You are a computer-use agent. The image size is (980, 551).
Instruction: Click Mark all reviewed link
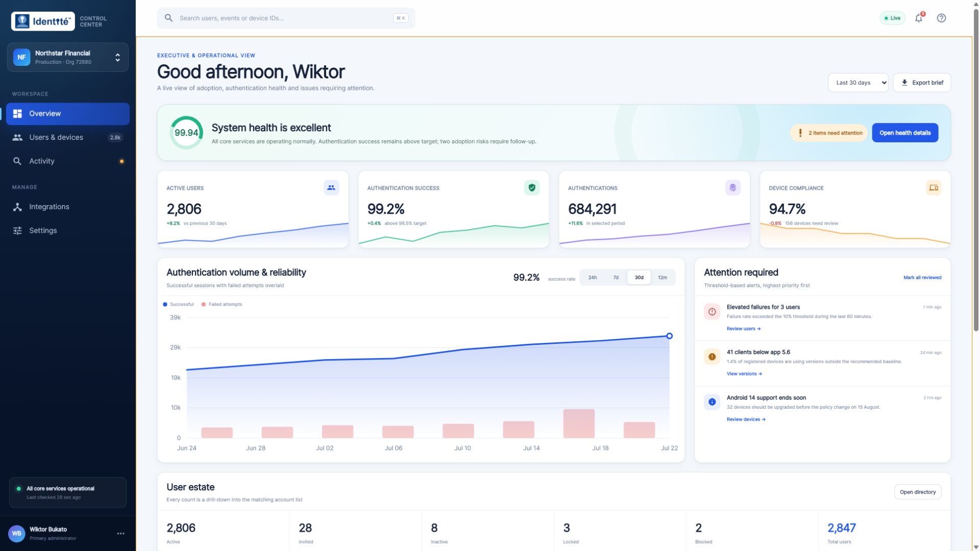[922, 278]
